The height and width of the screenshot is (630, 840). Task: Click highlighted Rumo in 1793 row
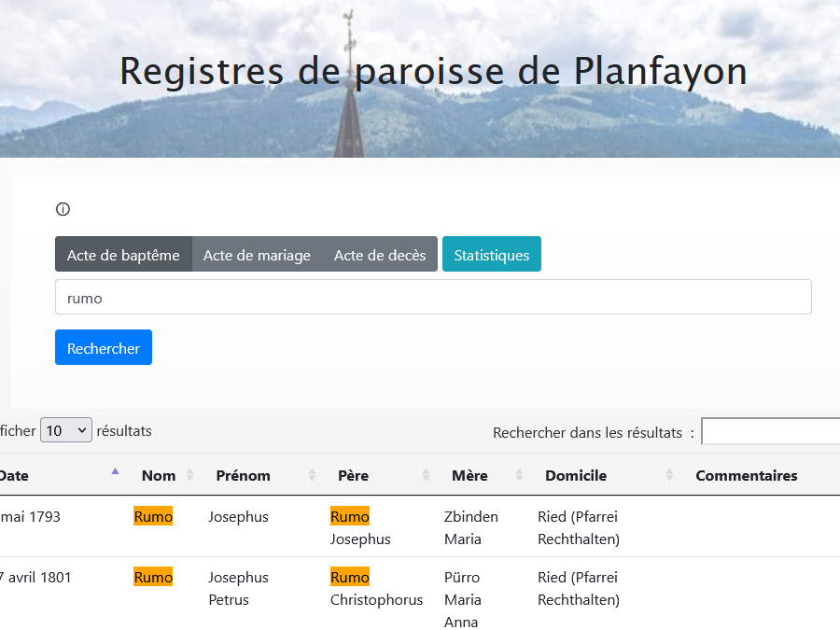[153, 516]
